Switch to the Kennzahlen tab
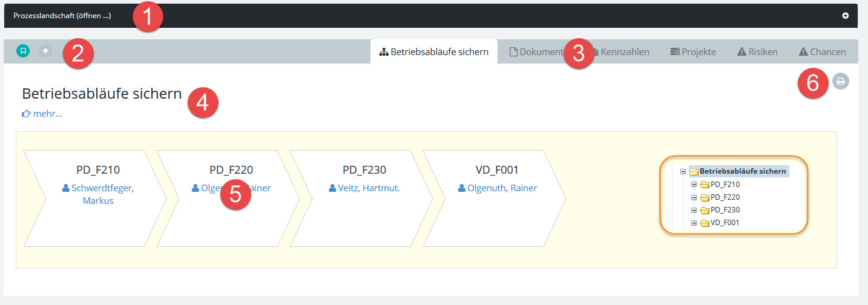The width and height of the screenshot is (868, 305). [623, 52]
